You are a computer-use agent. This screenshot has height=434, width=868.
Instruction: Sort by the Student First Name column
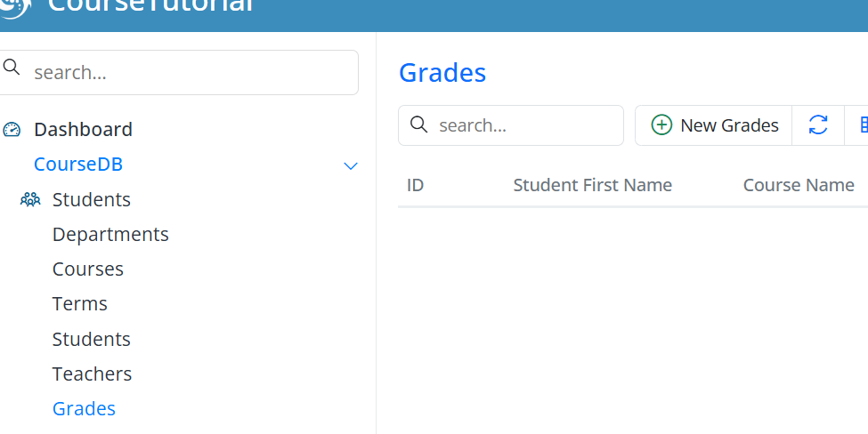pos(593,185)
